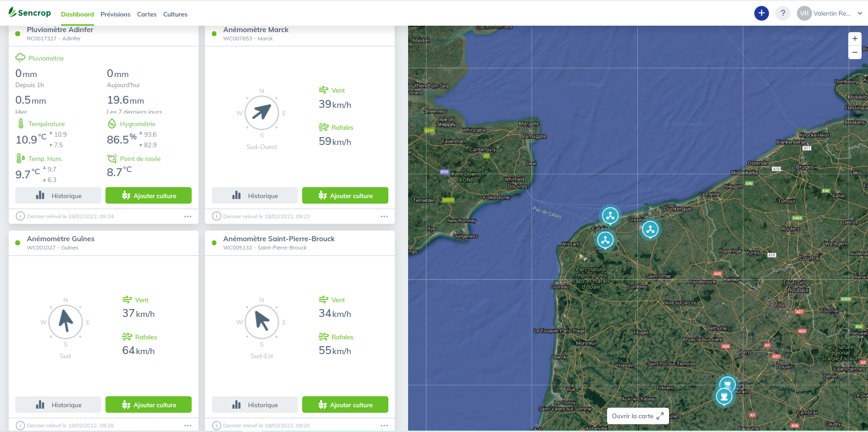Click the Marck wind compass

[262, 112]
